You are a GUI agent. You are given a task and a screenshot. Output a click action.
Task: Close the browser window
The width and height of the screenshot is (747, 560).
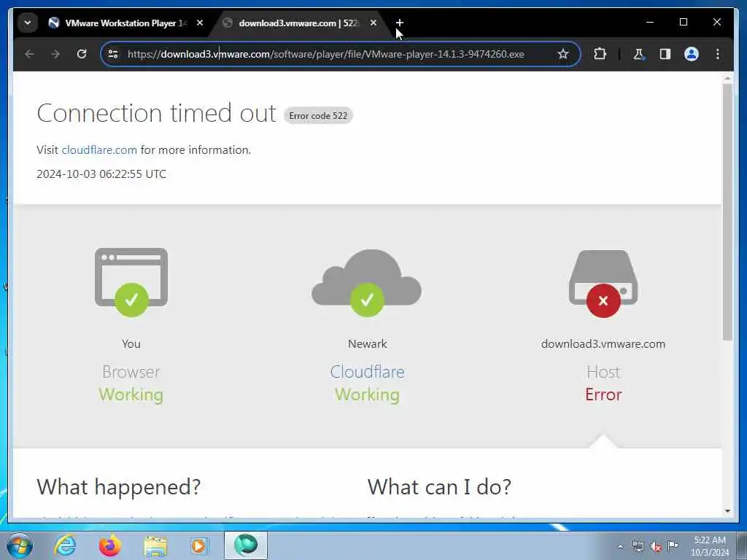point(716,23)
